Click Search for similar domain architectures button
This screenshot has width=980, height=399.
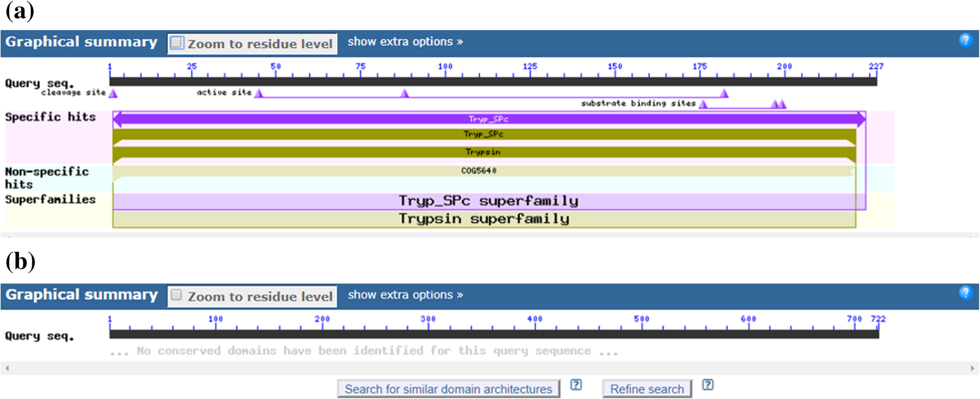[448, 389]
